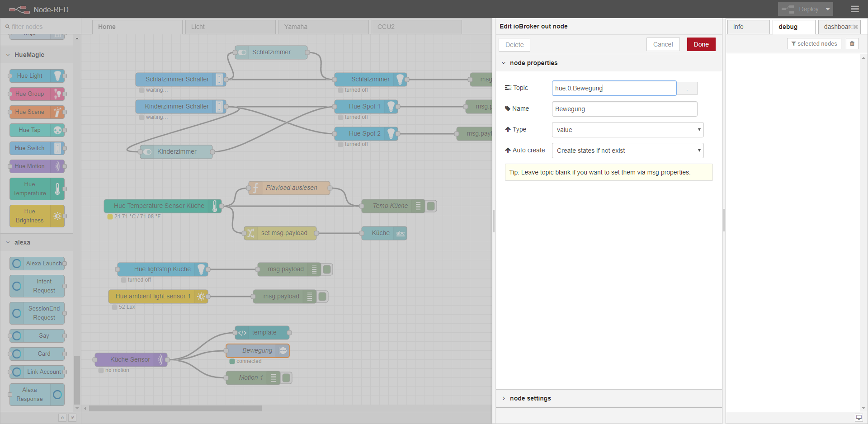Click the Cancel button
Image resolution: width=868 pixels, height=424 pixels.
(x=663, y=44)
